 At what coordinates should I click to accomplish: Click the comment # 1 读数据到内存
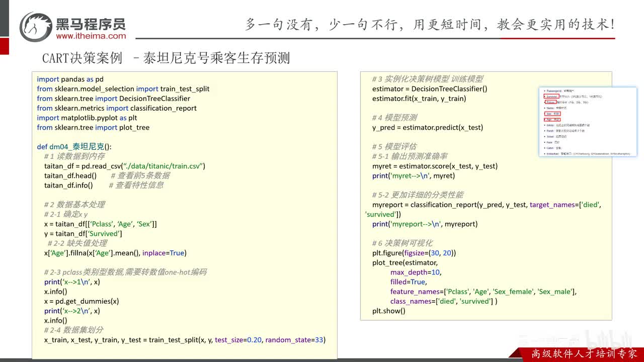pyautogui.click(x=74, y=156)
